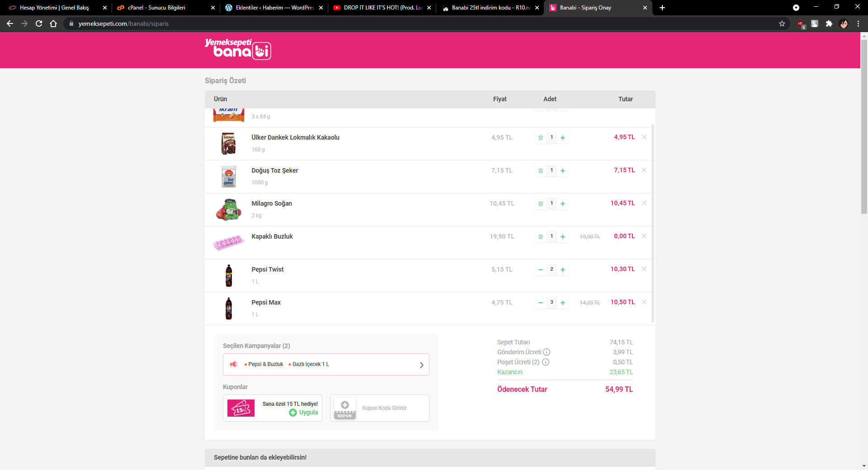The width and height of the screenshot is (868, 470).
Task: Remove Pepsi Twist row with X
Action: 644,269
